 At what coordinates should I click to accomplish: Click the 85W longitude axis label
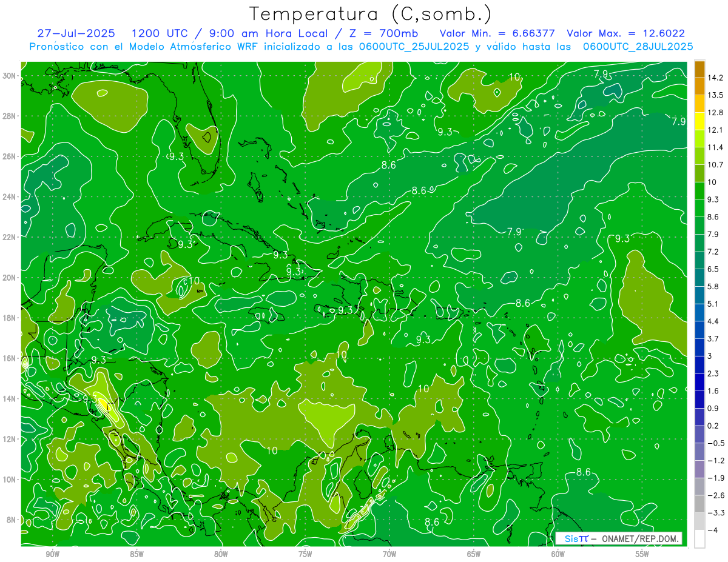(136, 554)
